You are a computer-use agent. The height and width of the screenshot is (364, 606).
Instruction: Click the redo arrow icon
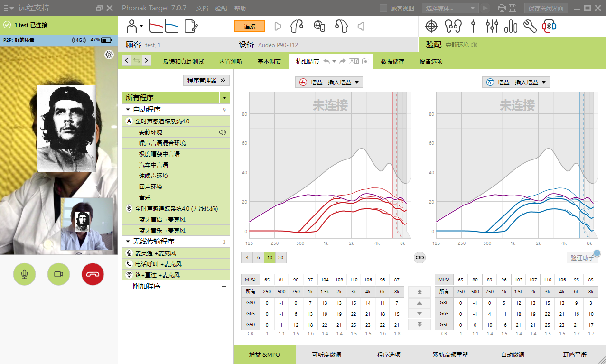(x=342, y=61)
